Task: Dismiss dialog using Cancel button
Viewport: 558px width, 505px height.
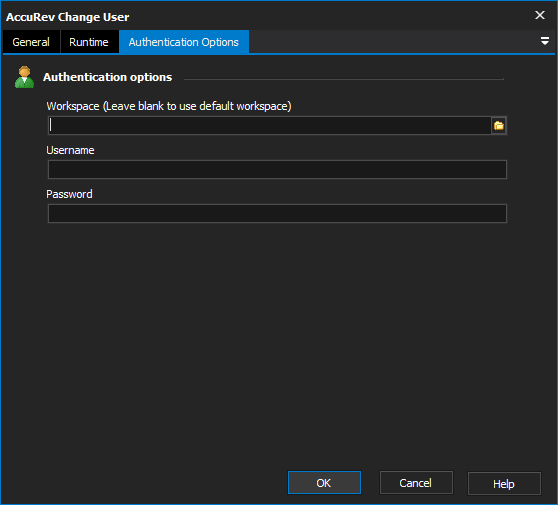Action: click(x=416, y=483)
